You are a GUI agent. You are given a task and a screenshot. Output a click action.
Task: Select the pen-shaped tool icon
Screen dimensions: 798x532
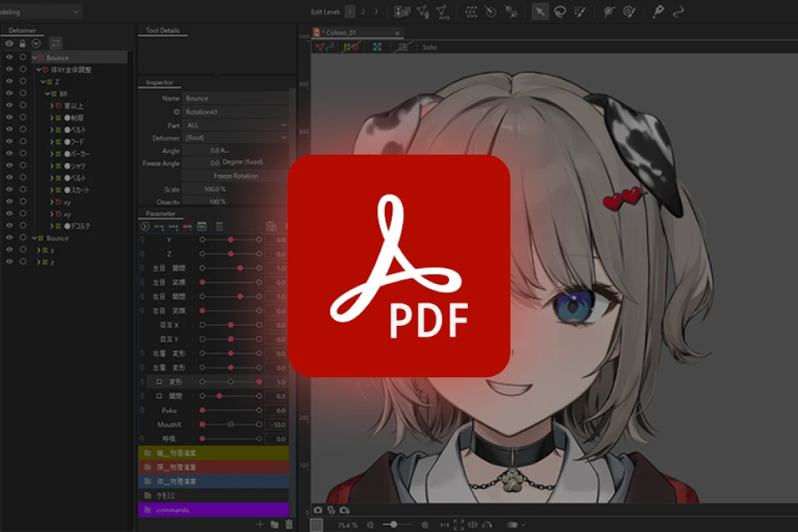[x=658, y=12]
